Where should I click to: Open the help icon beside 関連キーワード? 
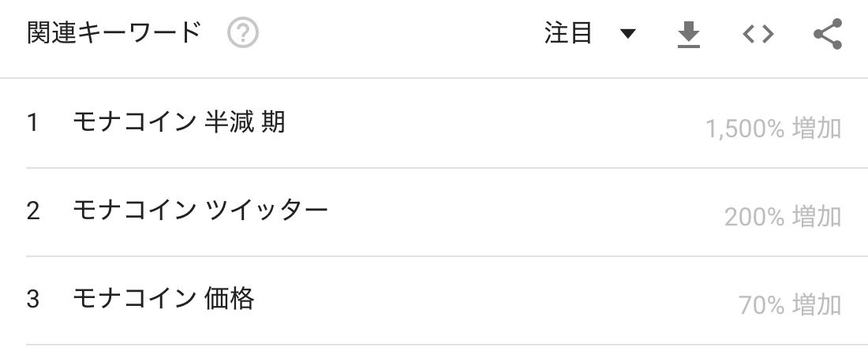point(242,33)
